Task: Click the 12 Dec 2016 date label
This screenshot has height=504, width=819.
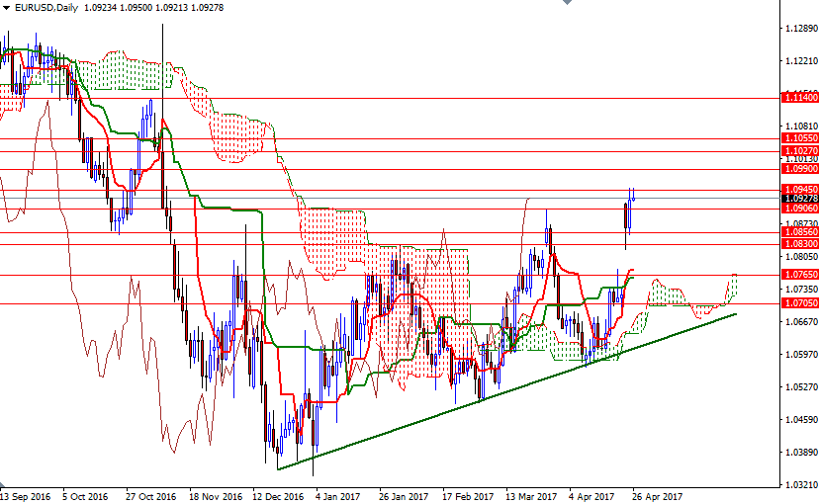Action: click(x=278, y=497)
